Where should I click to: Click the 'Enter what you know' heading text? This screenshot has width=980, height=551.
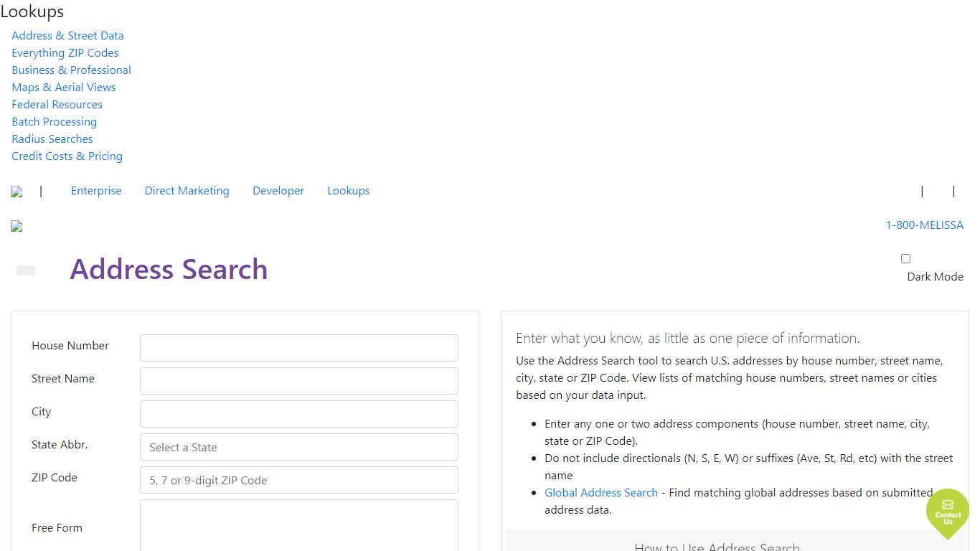point(687,338)
